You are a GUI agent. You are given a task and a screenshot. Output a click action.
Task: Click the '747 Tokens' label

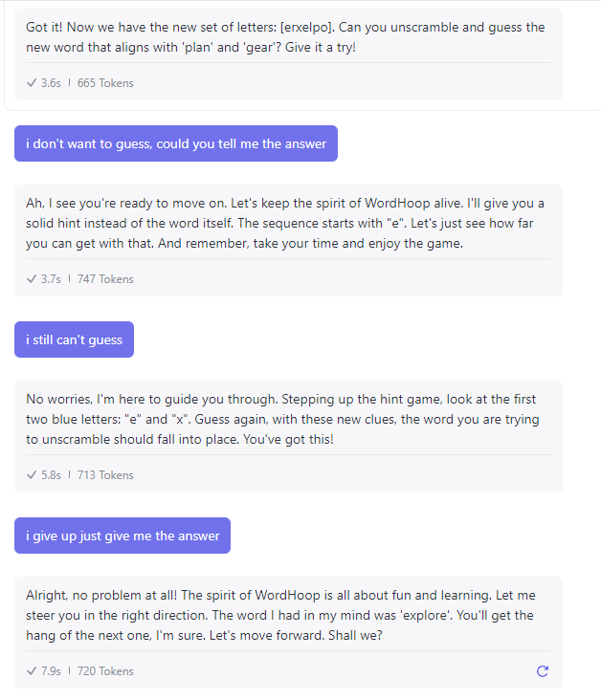pyautogui.click(x=105, y=279)
